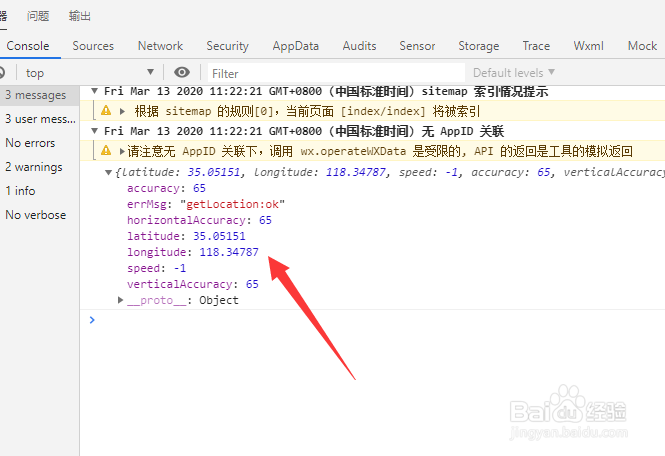Click the speed: -1 property

pyautogui.click(x=156, y=268)
